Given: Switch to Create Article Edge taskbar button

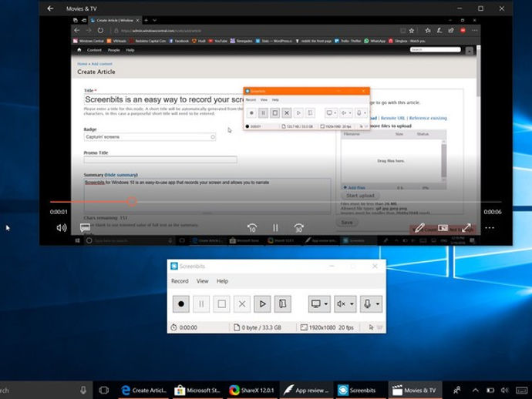Looking at the screenshot, I should (x=144, y=391).
